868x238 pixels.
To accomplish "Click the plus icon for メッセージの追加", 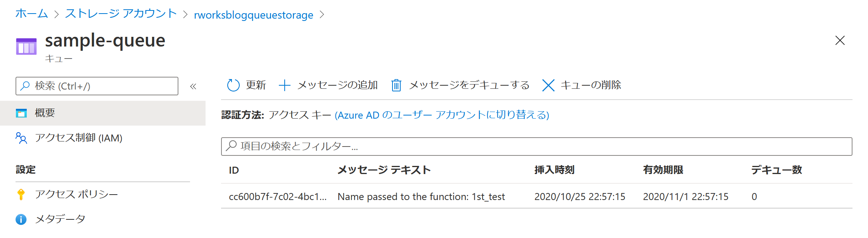I will click(285, 85).
